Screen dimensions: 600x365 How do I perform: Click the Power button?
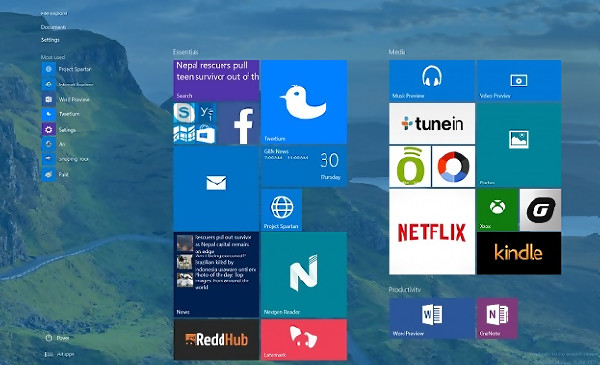pyautogui.click(x=57, y=338)
